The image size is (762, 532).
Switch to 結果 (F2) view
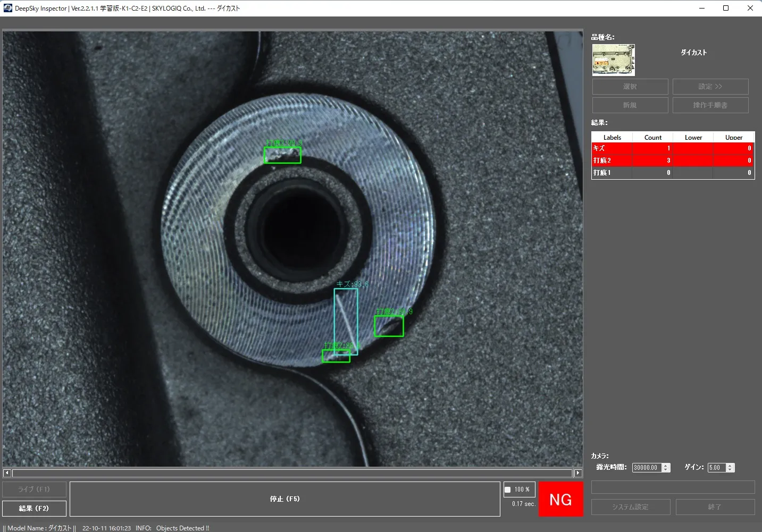coord(35,509)
